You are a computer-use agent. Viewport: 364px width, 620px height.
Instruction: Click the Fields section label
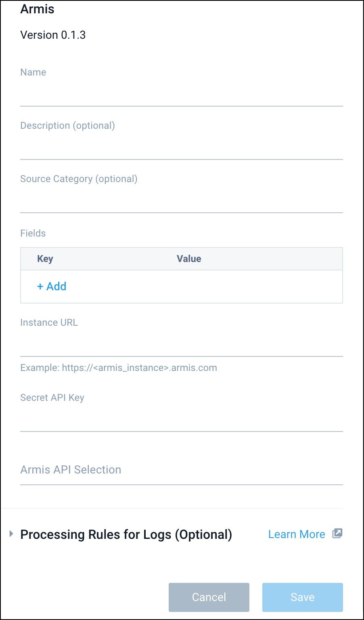(33, 233)
